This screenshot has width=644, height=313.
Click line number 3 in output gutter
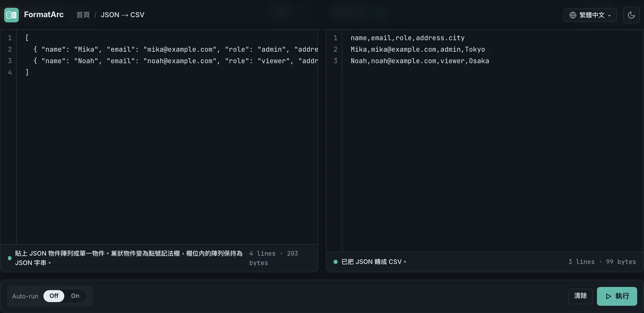pyautogui.click(x=336, y=61)
